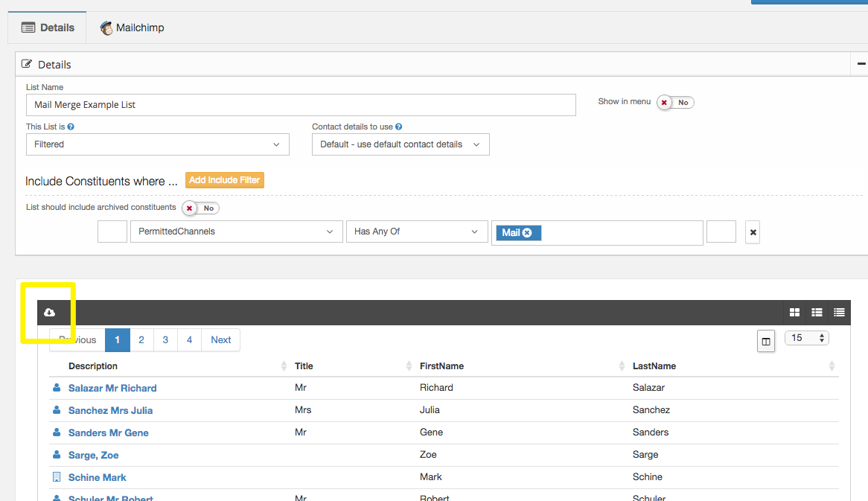Open the Sanchez Mrs Julia record

click(x=110, y=410)
